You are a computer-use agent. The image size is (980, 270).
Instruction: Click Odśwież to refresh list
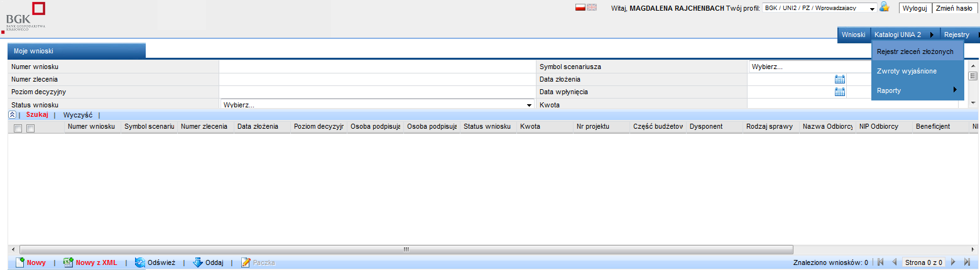coord(155,262)
